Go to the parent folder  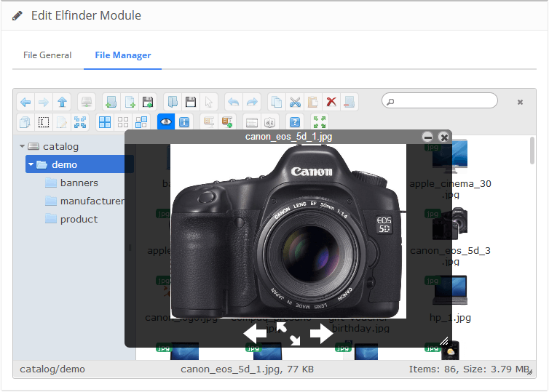[62, 102]
